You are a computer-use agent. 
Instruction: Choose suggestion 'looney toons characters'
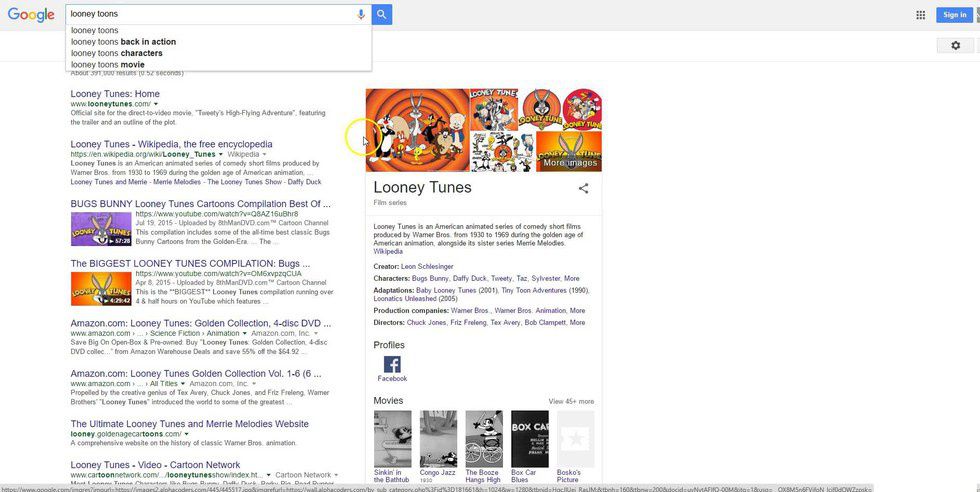[x=116, y=53]
